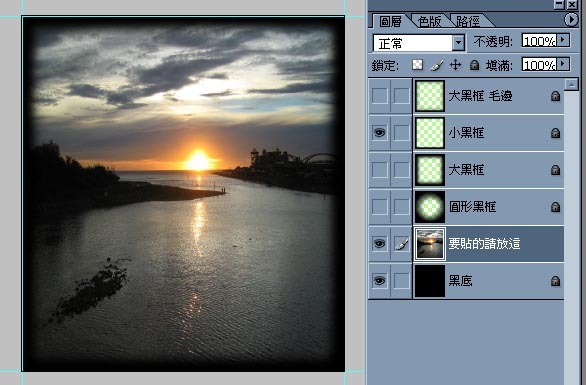This screenshot has width=586, height=385.
Task: Click padlock icon on 黑底 layer
Action: [x=555, y=281]
